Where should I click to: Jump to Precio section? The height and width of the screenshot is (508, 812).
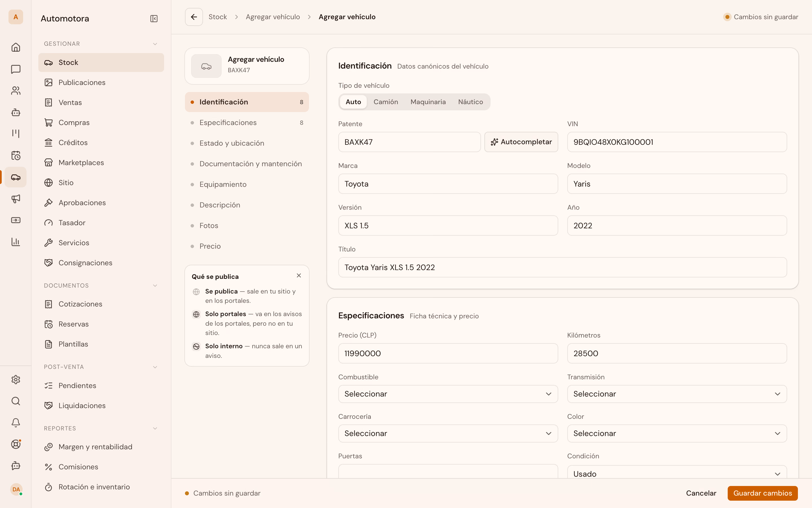click(x=247, y=246)
